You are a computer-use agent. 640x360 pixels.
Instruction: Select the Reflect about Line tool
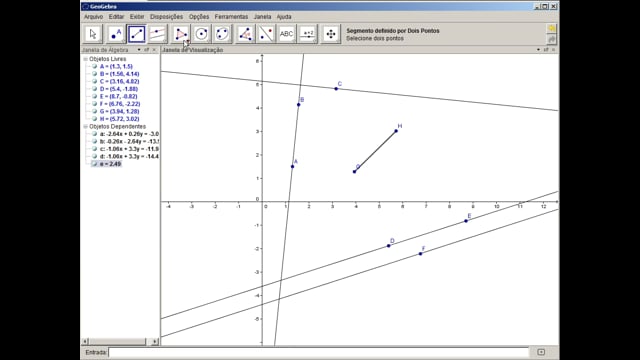point(266,34)
